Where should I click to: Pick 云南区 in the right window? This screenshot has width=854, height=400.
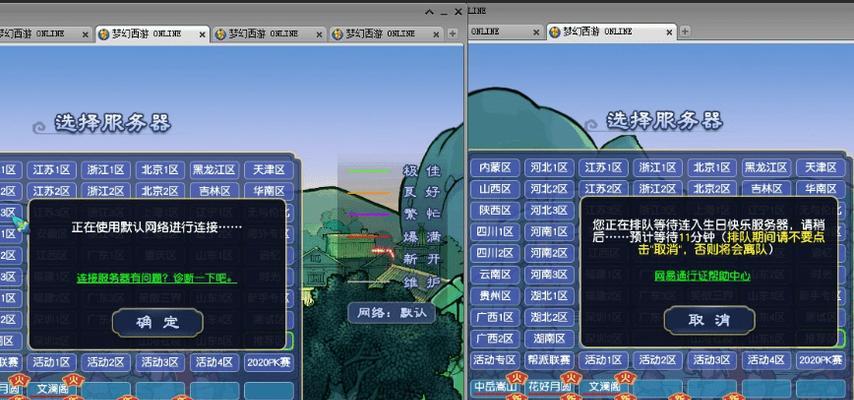(x=495, y=274)
